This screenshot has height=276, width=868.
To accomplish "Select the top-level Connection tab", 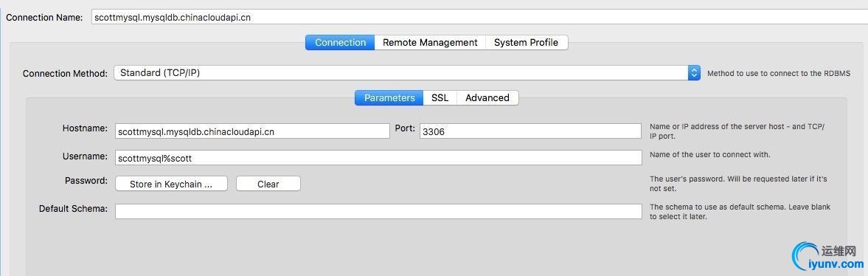I will 340,43.
